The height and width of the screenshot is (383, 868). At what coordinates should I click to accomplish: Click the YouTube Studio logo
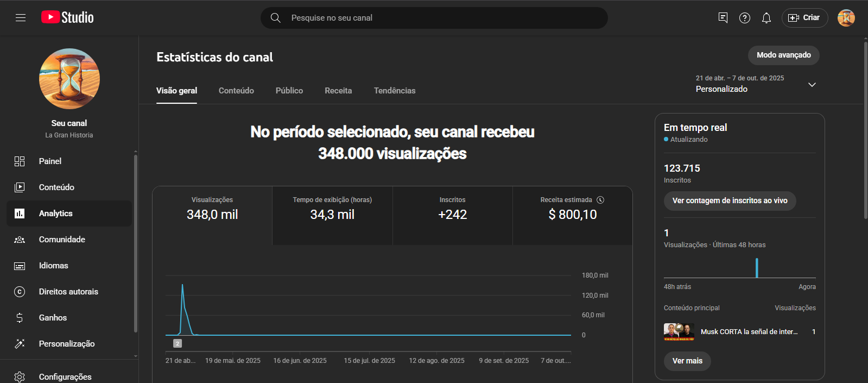tap(67, 17)
